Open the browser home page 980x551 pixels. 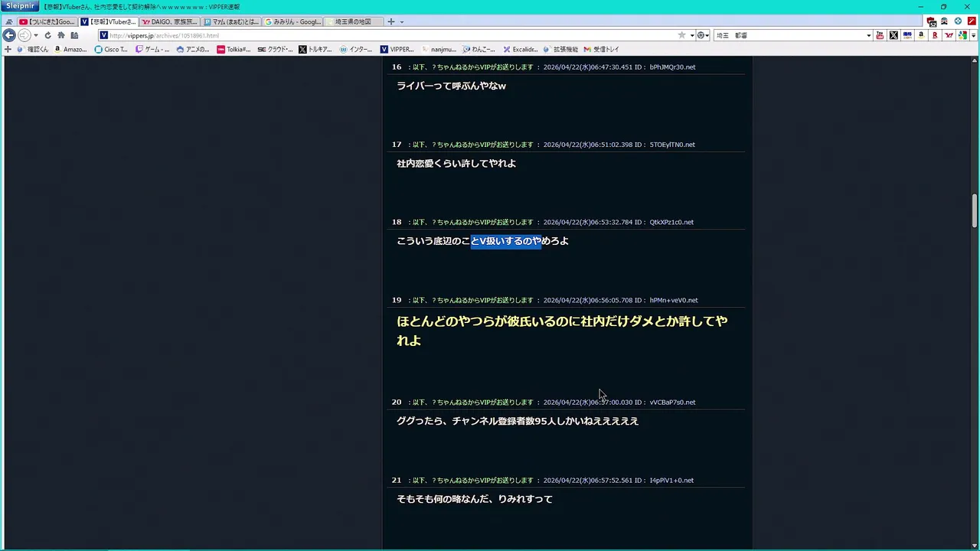coord(60,35)
